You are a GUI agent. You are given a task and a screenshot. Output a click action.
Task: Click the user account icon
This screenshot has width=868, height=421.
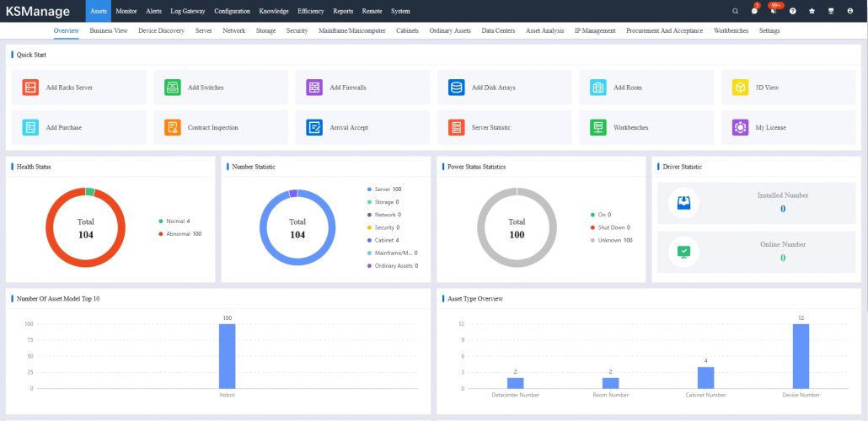(849, 11)
